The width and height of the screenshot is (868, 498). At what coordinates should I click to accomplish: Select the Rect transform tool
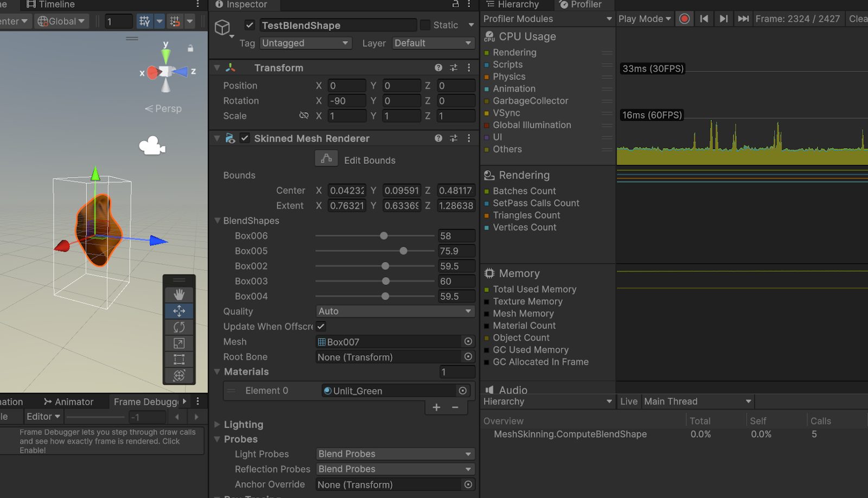click(x=179, y=359)
